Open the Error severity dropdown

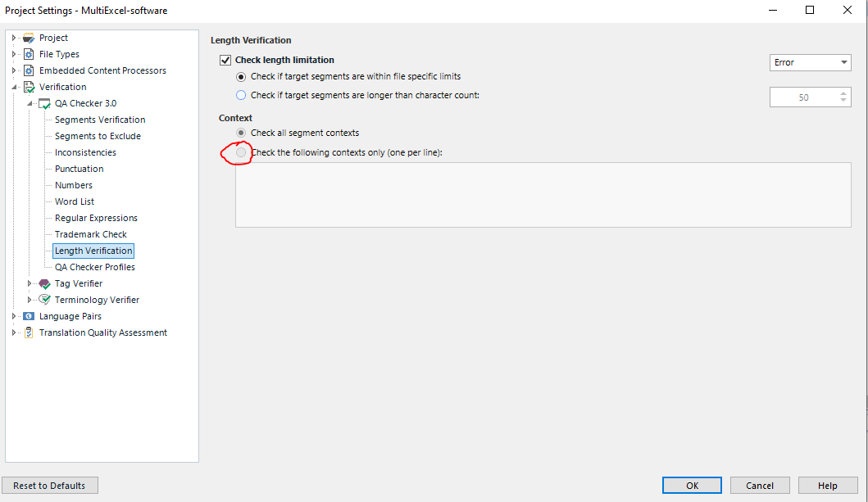810,62
